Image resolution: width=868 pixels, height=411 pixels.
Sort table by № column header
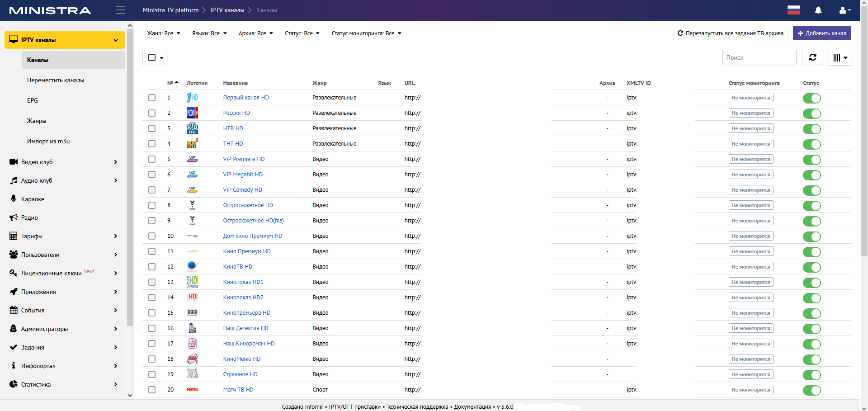pyautogui.click(x=173, y=83)
